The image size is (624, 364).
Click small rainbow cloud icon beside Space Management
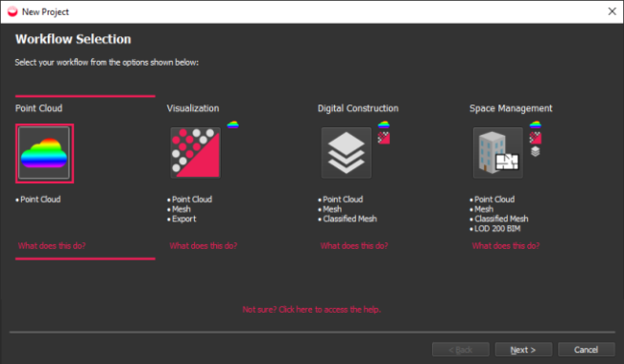click(x=536, y=125)
